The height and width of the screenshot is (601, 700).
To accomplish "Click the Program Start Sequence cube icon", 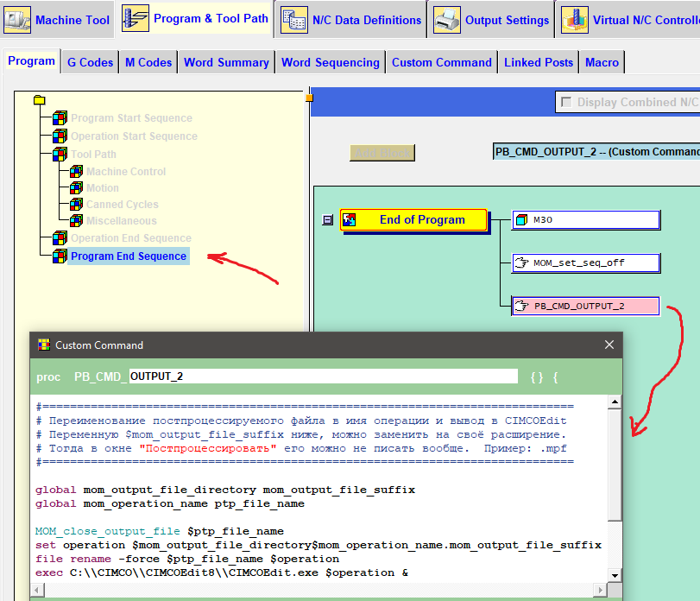I will click(x=60, y=118).
